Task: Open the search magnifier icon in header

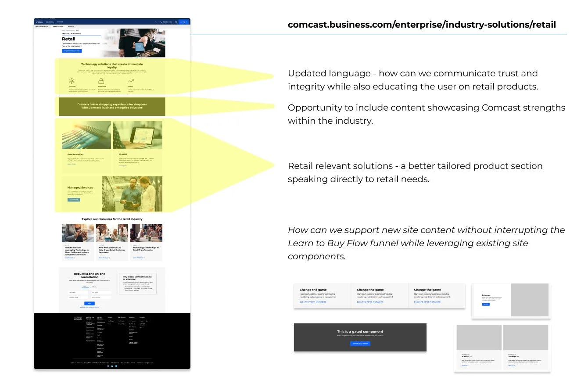Action: tap(156, 22)
